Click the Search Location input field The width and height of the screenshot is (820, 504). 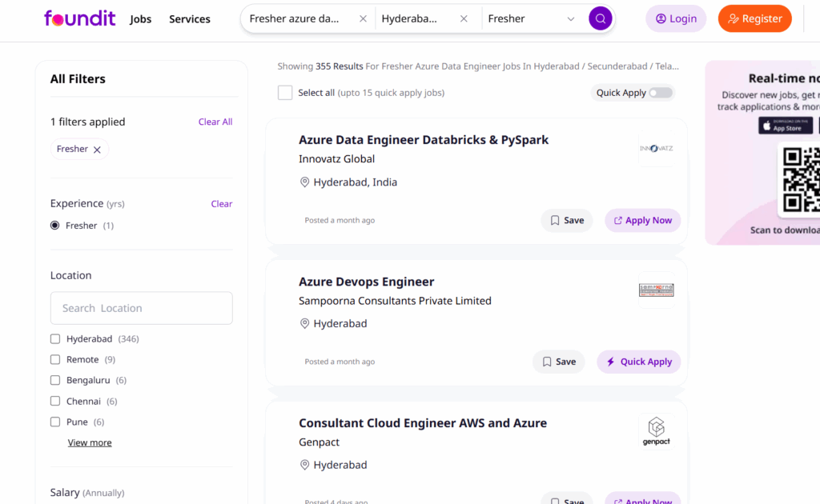142,308
